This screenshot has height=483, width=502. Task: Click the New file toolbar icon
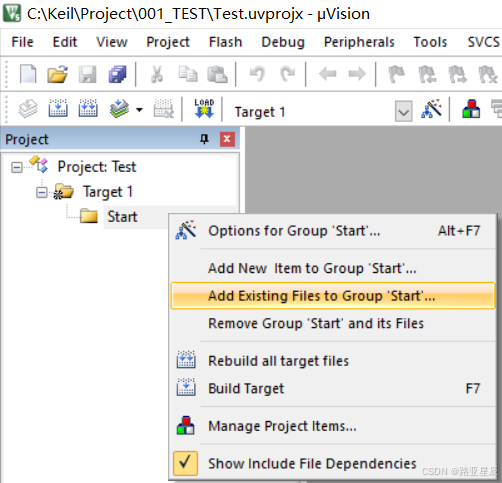click(28, 74)
